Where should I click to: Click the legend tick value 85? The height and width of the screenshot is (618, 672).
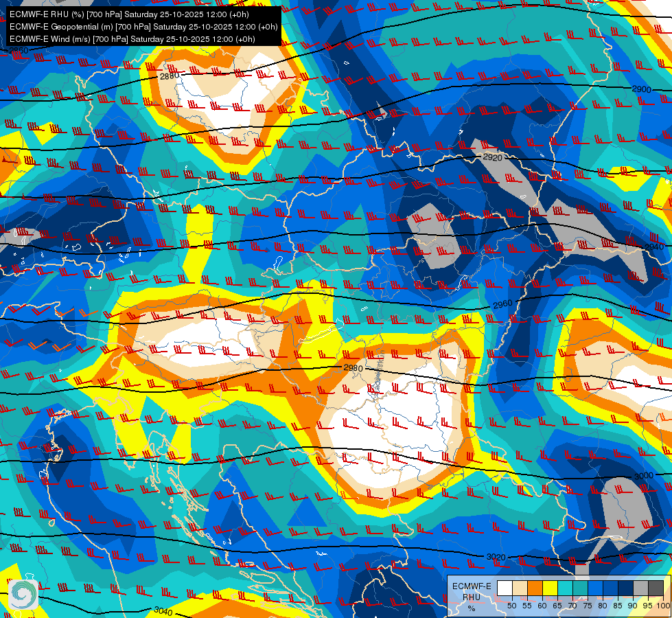click(x=618, y=606)
